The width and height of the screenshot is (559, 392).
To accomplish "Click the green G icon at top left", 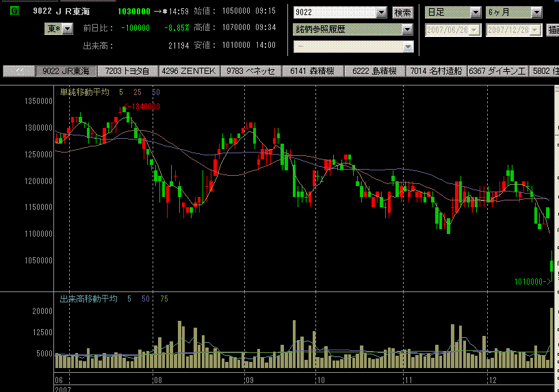I will (14, 12).
